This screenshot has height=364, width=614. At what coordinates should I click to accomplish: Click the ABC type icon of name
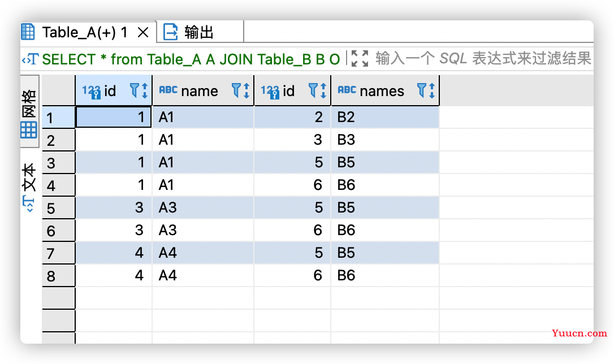click(x=168, y=90)
